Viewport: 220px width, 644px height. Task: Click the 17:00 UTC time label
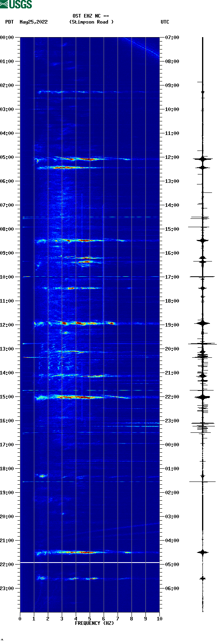coord(172,277)
